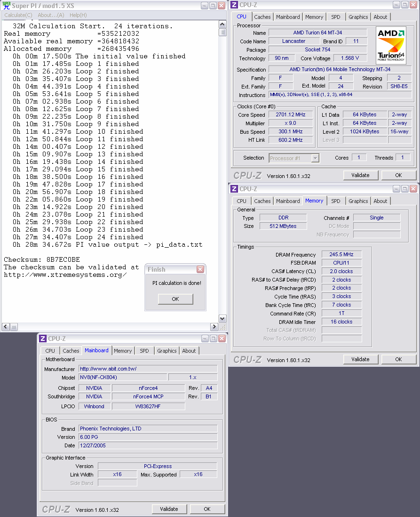Click right arrow of Super PI horizontal scrollbar
Viewport: 420px width, 517px height.
[214, 327]
